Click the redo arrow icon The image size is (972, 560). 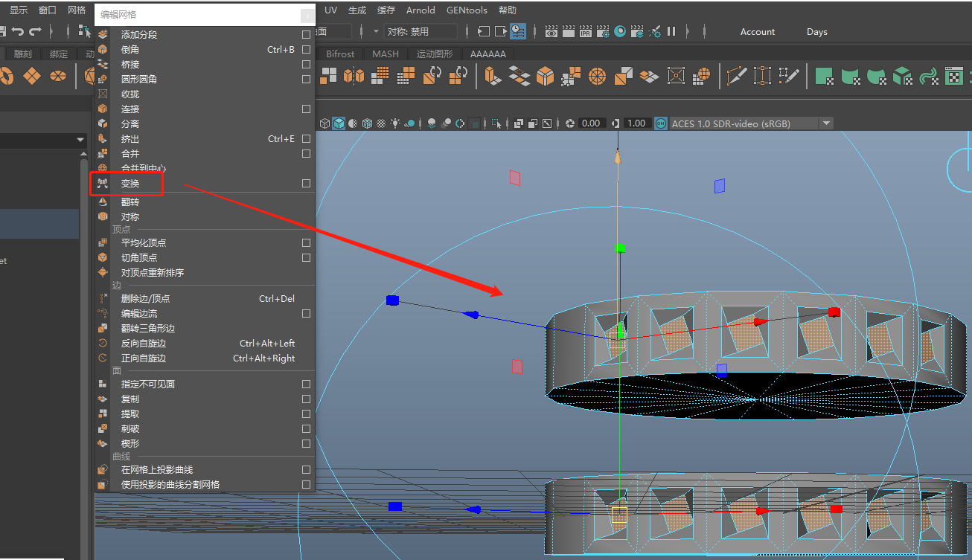click(35, 31)
